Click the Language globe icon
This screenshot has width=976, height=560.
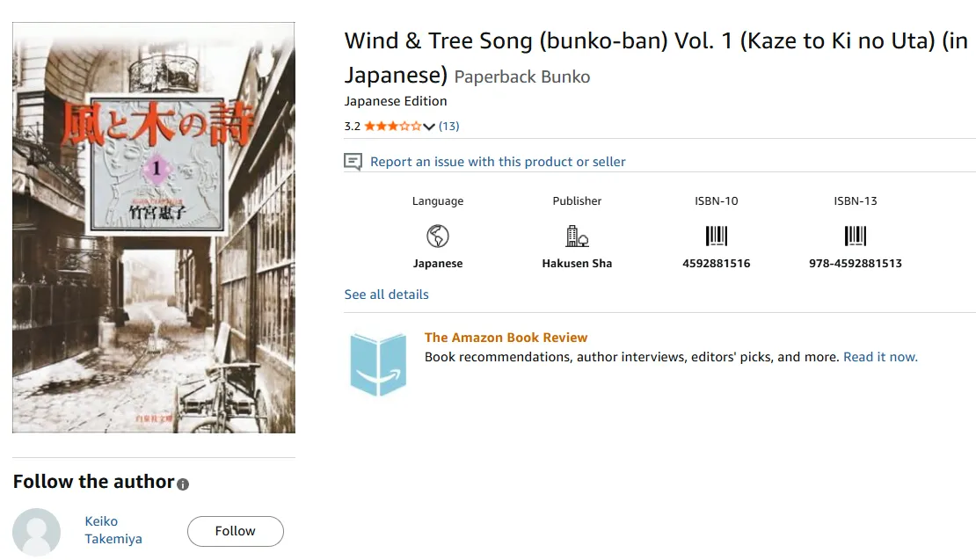click(438, 236)
